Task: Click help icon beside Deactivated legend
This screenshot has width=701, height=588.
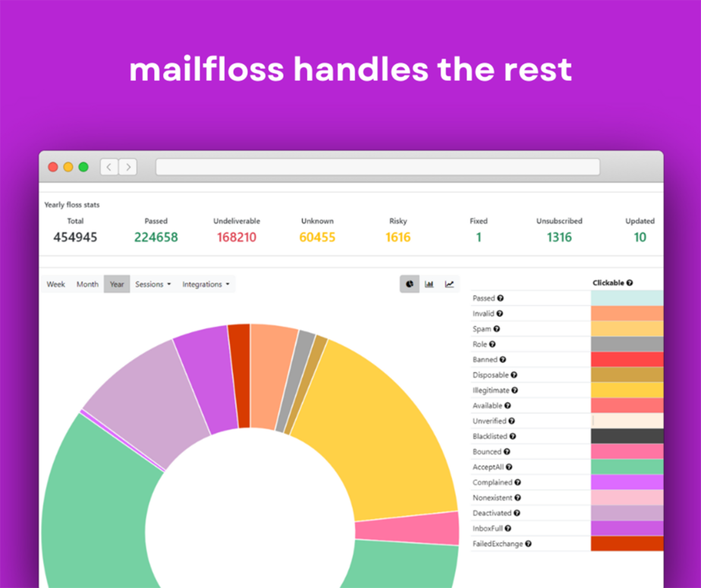Action: click(517, 513)
